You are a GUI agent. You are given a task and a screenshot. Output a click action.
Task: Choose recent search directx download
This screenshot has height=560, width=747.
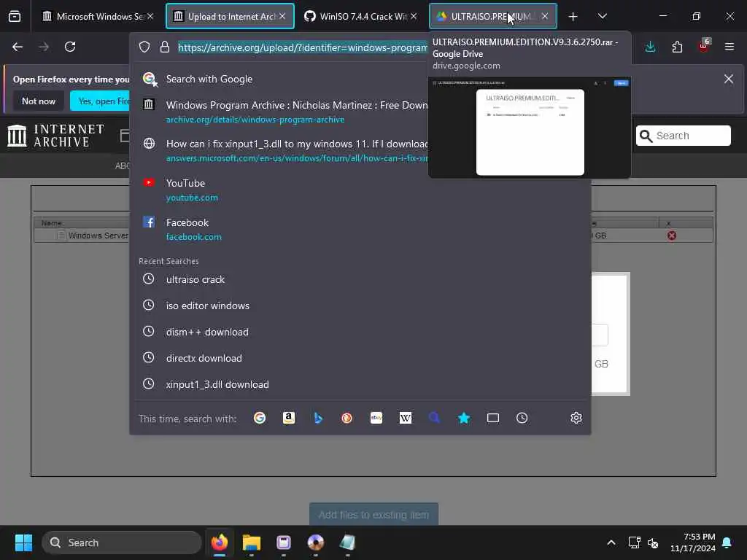362,358
